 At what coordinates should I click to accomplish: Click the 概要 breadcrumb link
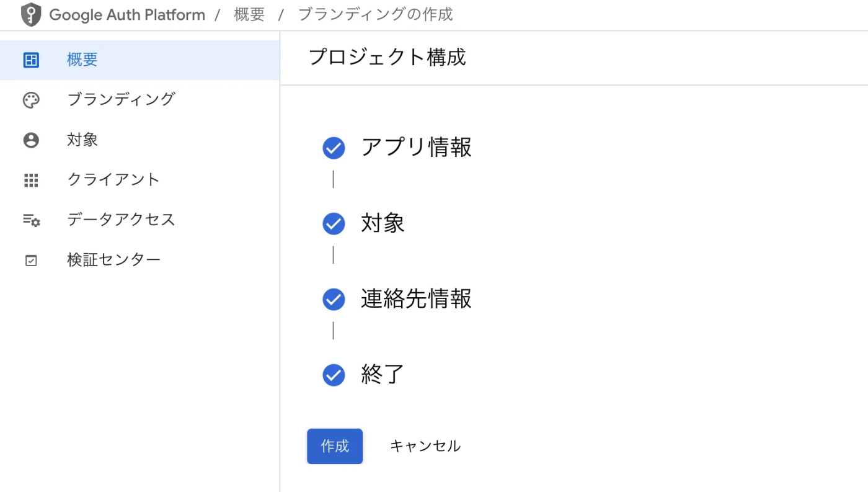(249, 14)
